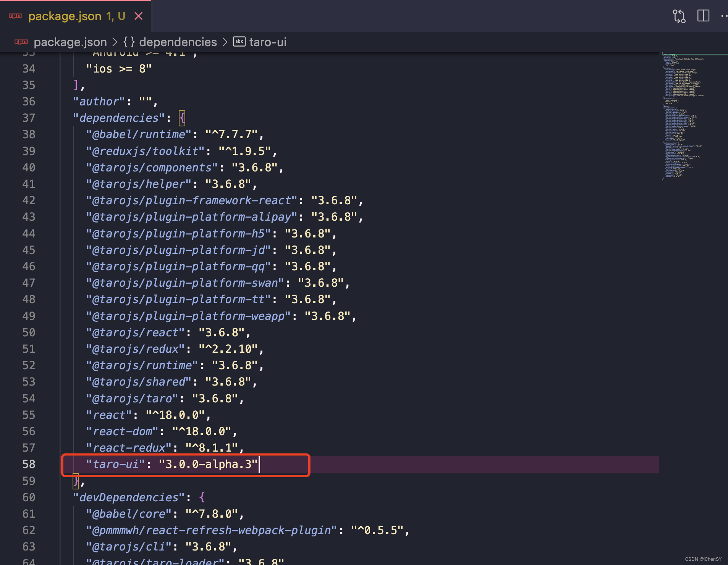Click the "@tarojs/components" key
The height and width of the screenshot is (565, 728).
152,168
